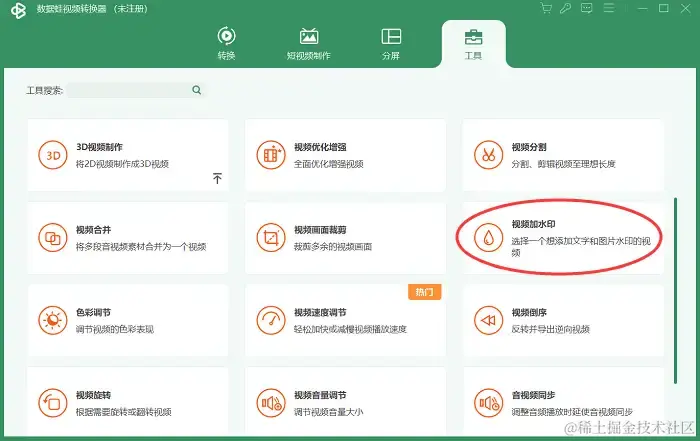Open the 色彩调节 sun icon
The image size is (700, 441).
(53, 320)
